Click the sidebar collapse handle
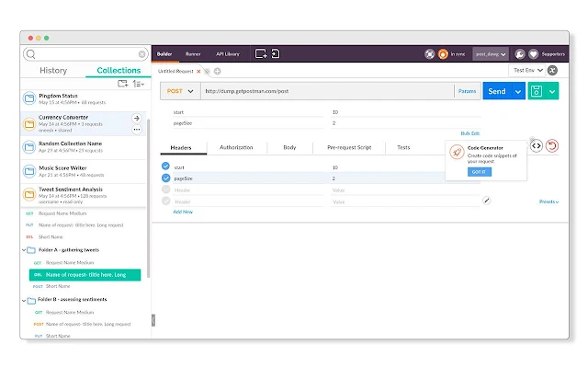The image size is (588, 368). pos(153,320)
